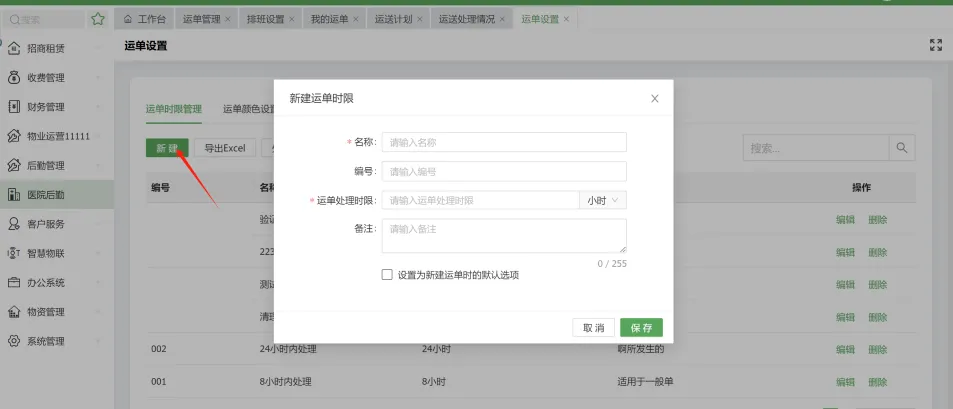Click the 24小时 time limit cell
953x409 pixels.
[436, 349]
